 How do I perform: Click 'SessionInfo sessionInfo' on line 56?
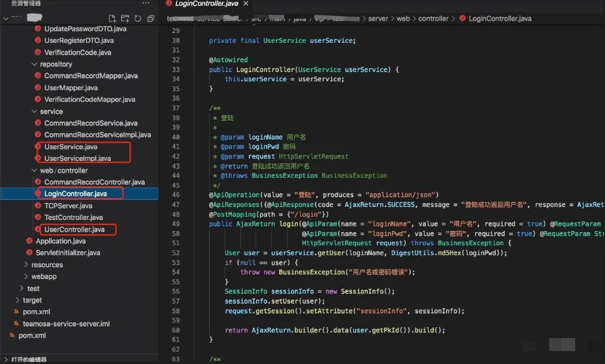269,291
